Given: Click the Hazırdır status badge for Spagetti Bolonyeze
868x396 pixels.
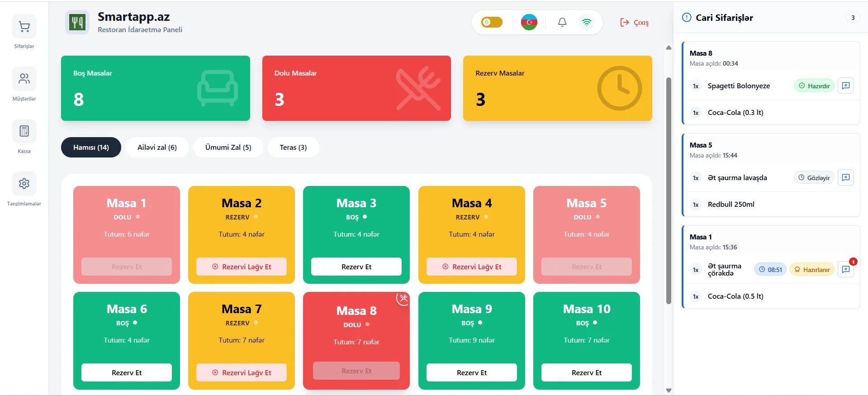Looking at the screenshot, I should [x=814, y=86].
